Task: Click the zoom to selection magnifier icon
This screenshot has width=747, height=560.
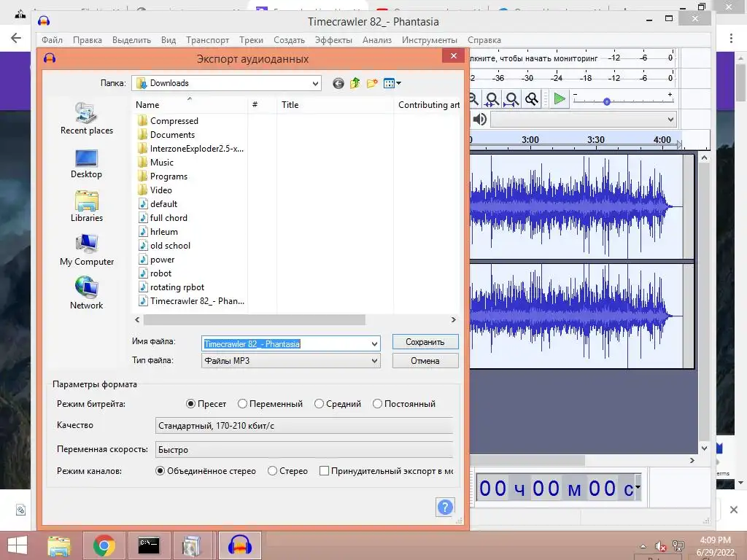Action: click(492, 99)
